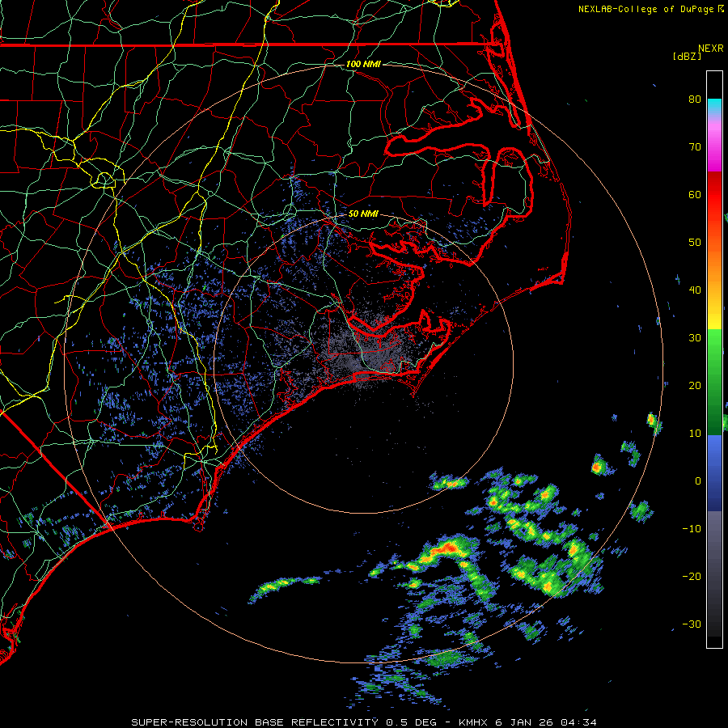The height and width of the screenshot is (728, 728).
Task: Click the KMHX station identifier in the caption
Action: [x=473, y=722]
